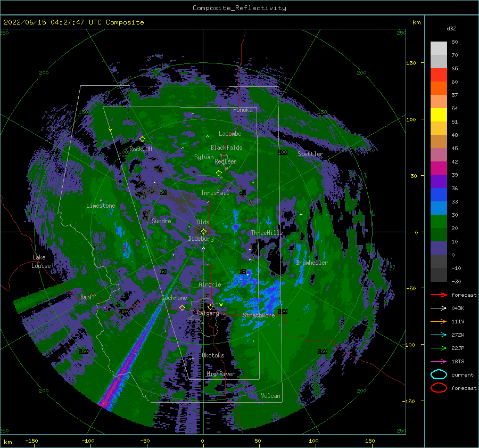This screenshot has height=448, width=479.
Task: Select the white 04DK arrow legend icon
Action: 439,308
